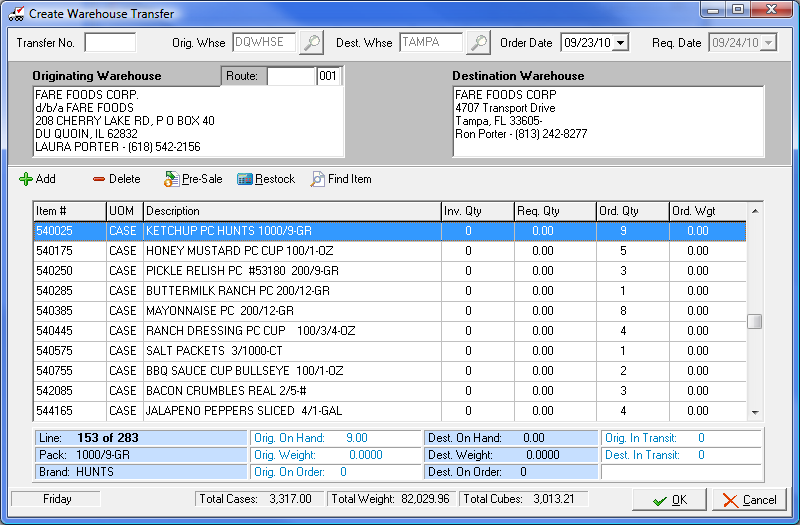Select the BBQ SAUCE CUP BULLSEYE row
Screen dimensions: 800x525
[x=390, y=371]
